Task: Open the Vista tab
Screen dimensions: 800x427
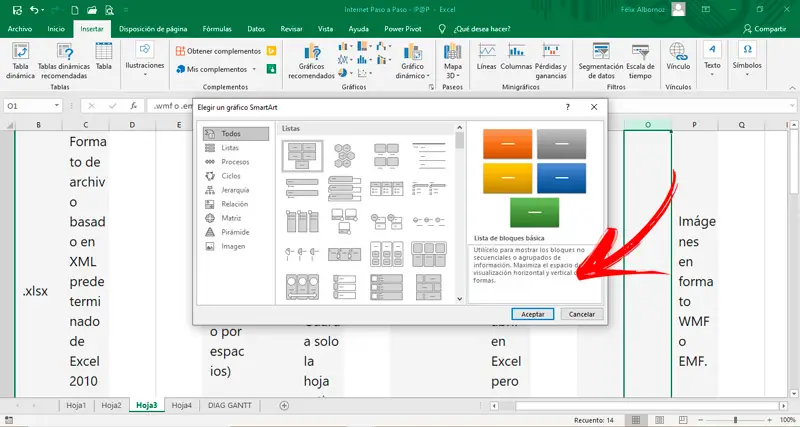Action: (326, 29)
